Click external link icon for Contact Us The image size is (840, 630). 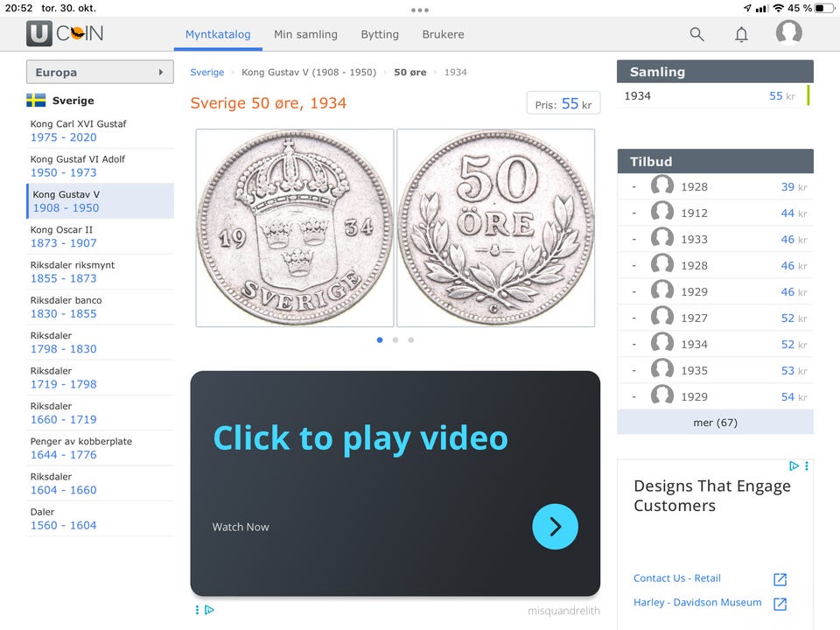pos(780,579)
